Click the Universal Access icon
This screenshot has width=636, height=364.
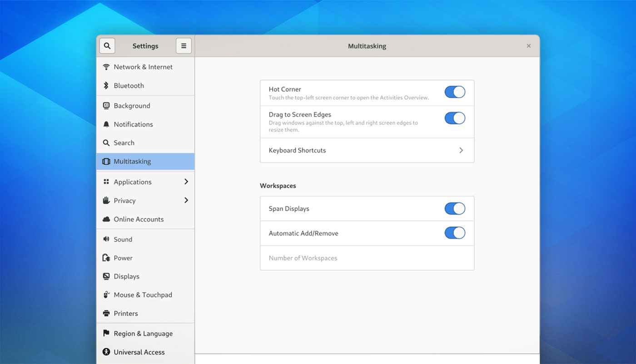point(106,352)
